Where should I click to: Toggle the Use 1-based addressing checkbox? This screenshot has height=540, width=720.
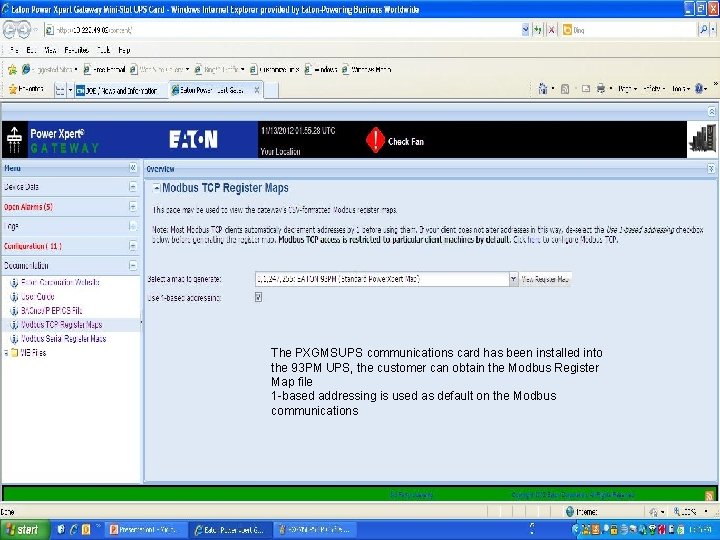click(x=259, y=298)
